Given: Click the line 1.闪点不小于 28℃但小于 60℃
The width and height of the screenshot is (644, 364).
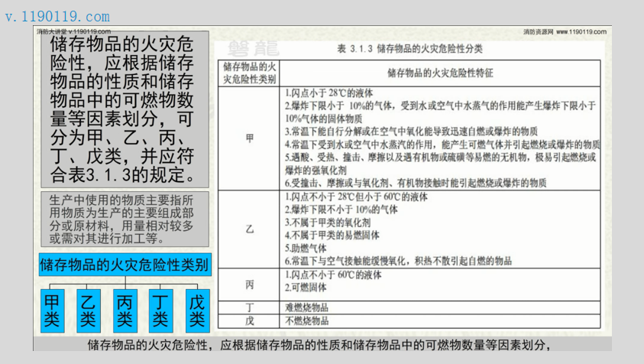Looking at the screenshot, I should 356,197.
